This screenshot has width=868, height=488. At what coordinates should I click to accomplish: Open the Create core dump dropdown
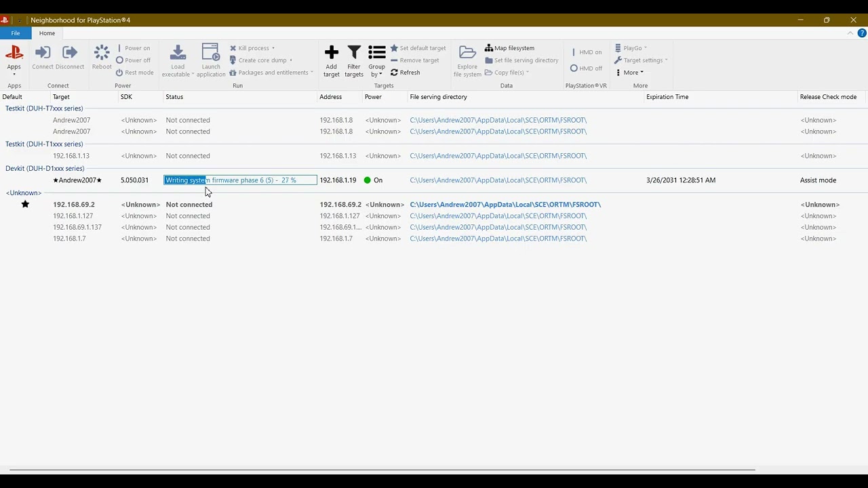(261, 60)
